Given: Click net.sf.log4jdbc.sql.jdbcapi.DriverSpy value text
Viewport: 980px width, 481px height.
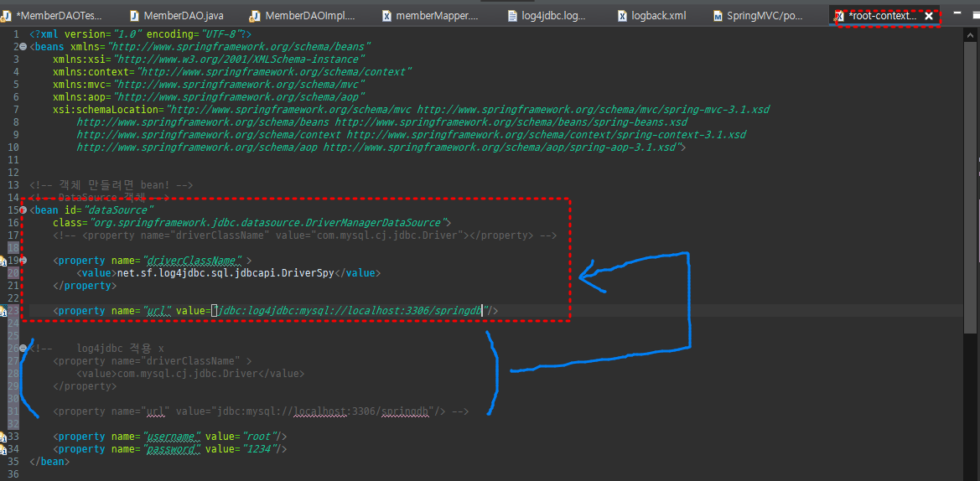Looking at the screenshot, I should point(226,273).
